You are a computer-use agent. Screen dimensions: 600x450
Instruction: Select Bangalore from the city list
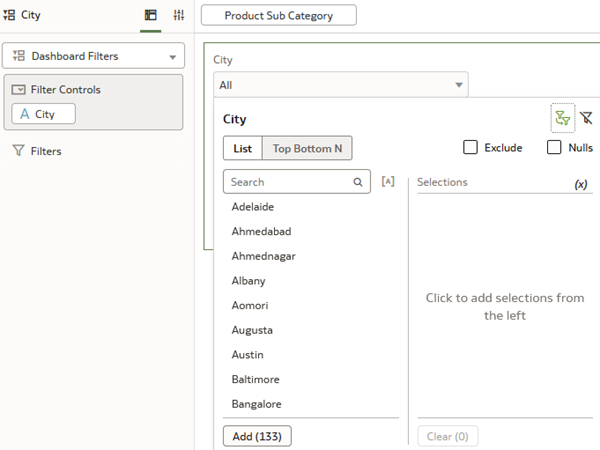click(x=256, y=404)
